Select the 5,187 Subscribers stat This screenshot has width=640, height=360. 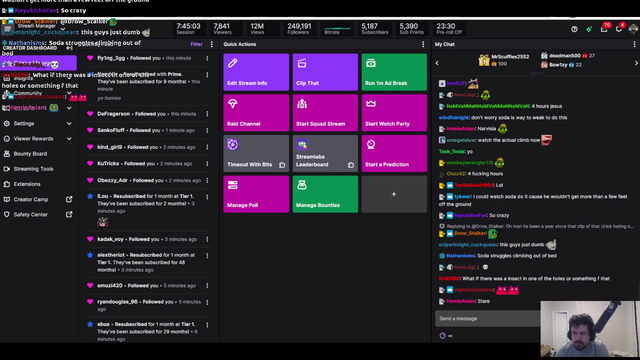click(375, 29)
